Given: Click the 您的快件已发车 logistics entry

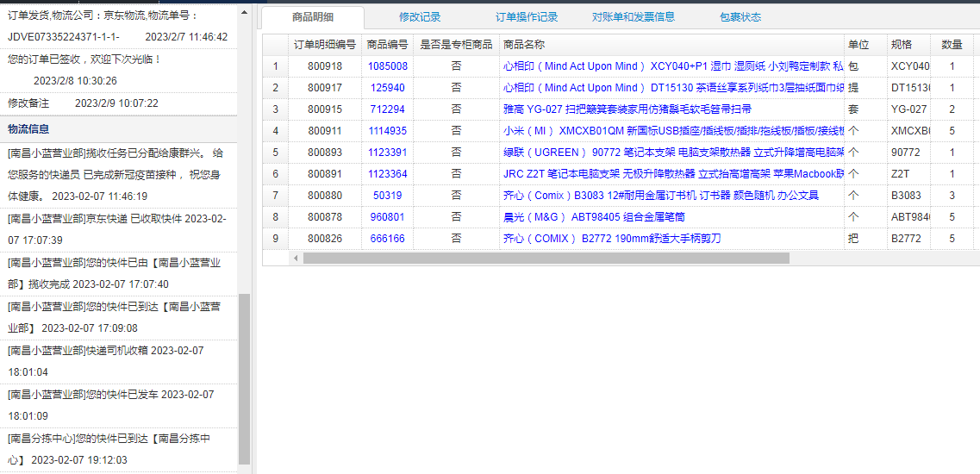Looking at the screenshot, I should pos(119,405).
